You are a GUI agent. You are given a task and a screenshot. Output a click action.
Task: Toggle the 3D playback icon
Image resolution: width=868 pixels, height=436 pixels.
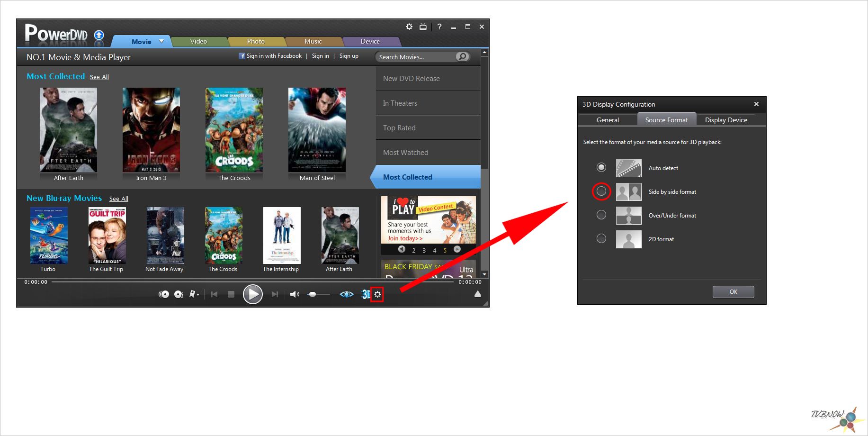coord(366,294)
